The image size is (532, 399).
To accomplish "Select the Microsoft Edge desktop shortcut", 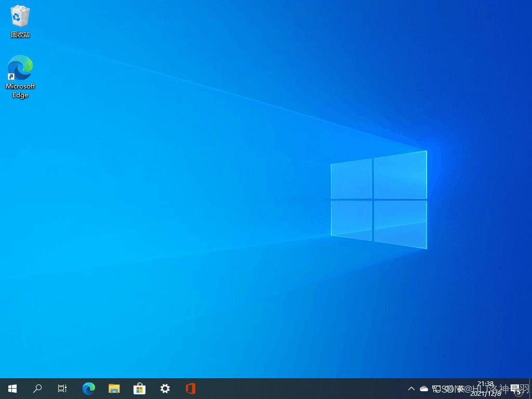I will tap(20, 77).
